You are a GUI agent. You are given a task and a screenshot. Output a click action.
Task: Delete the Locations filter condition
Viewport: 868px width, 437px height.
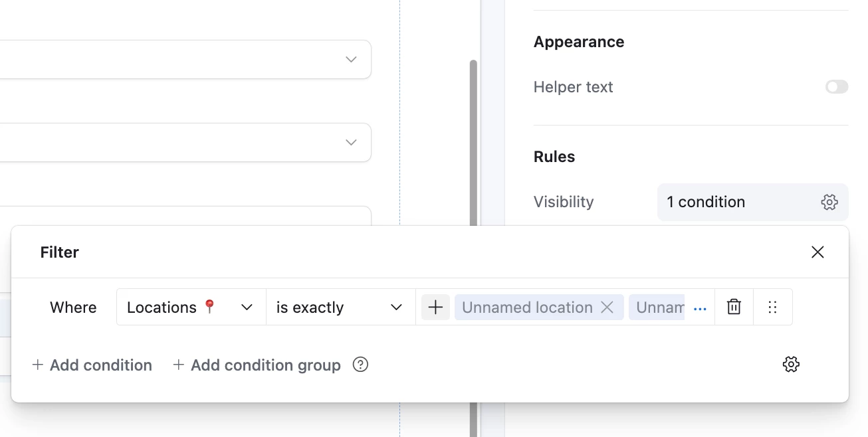(x=734, y=307)
